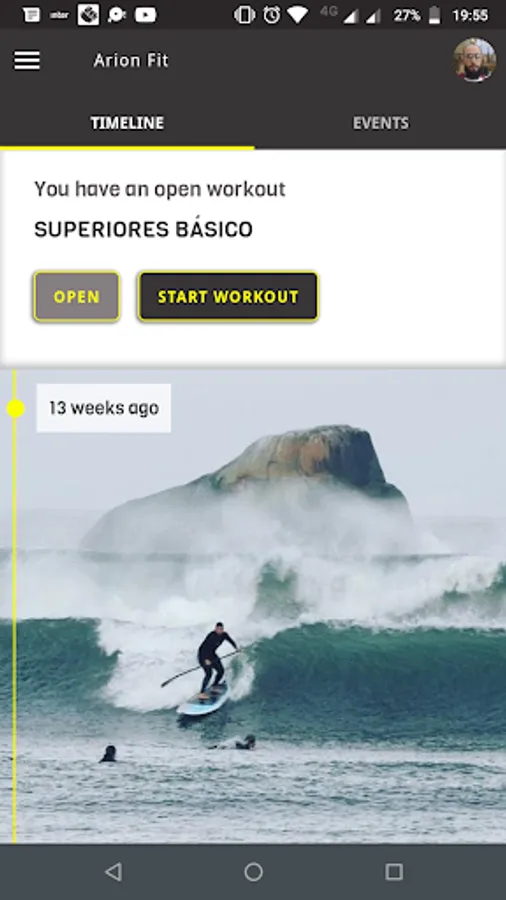Click the Start Workout button
The width and height of the screenshot is (506, 900).
tap(228, 296)
